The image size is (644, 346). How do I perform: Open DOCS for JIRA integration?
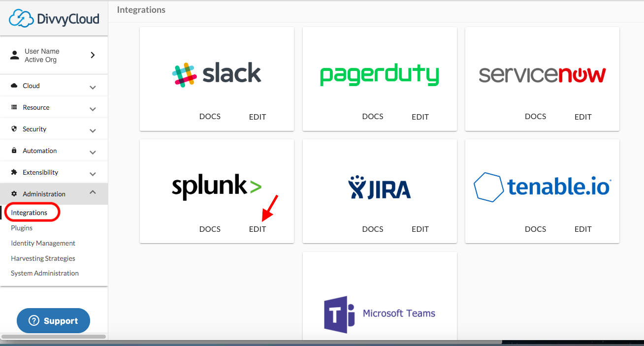[x=373, y=229]
